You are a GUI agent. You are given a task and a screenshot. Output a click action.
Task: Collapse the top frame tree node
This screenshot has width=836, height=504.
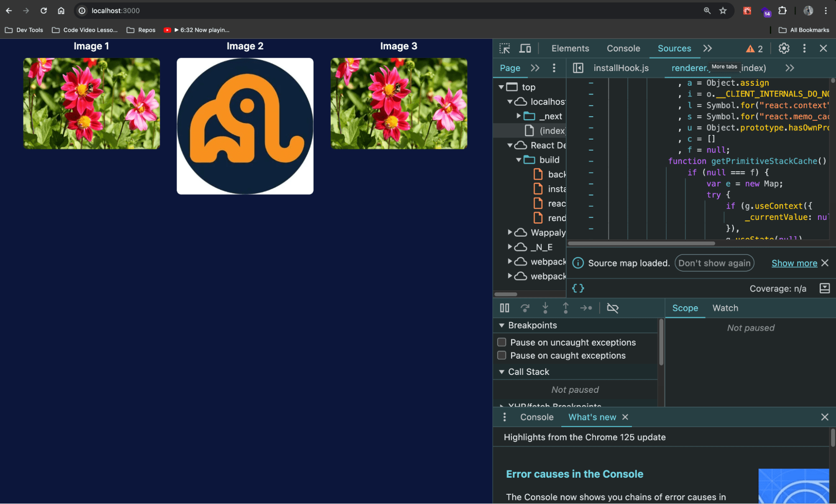[501, 87]
